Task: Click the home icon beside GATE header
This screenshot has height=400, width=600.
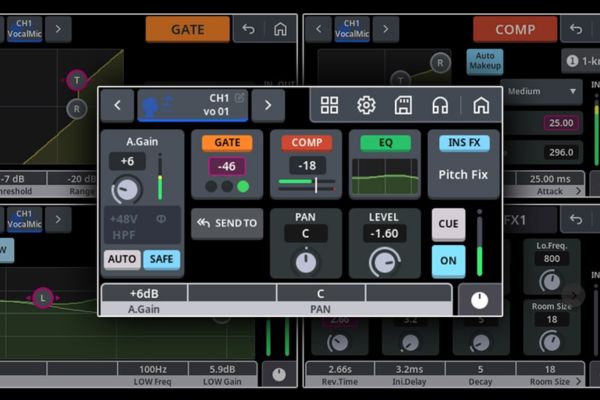Action: click(x=281, y=29)
